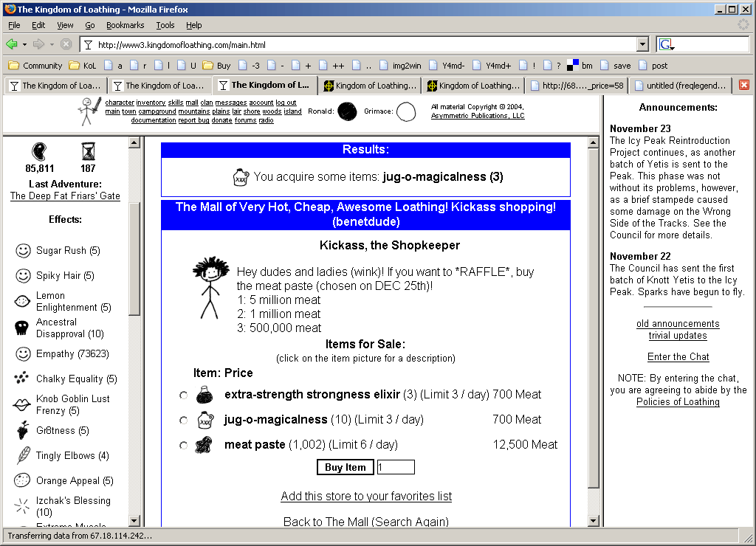This screenshot has height=546, width=756.
Task: Click the Ronald dark moon icon
Action: coord(347,111)
